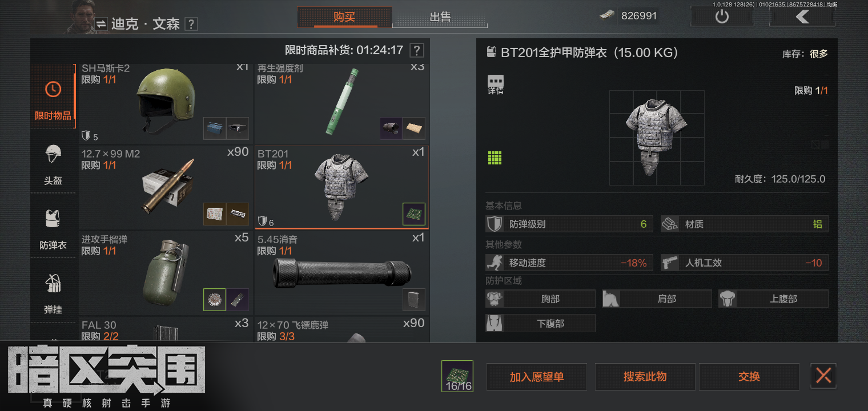
Task: Close the item panel with the X
Action: (x=823, y=376)
